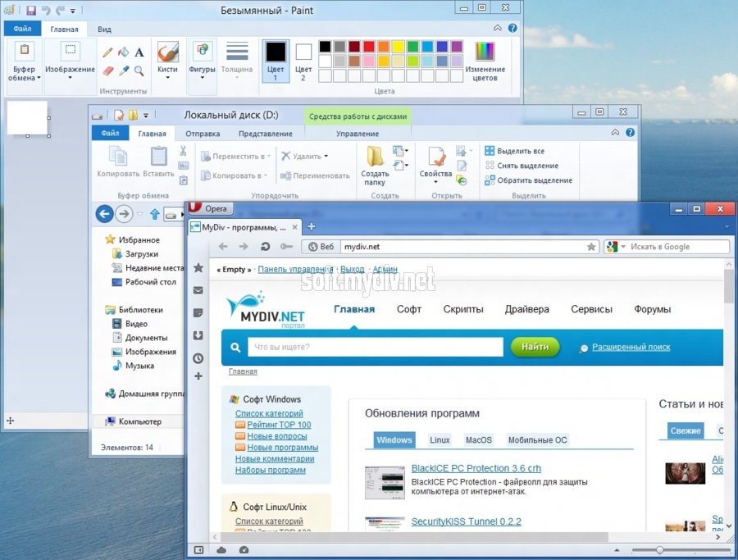Open the Представление tab in Explorer

pyautogui.click(x=266, y=134)
